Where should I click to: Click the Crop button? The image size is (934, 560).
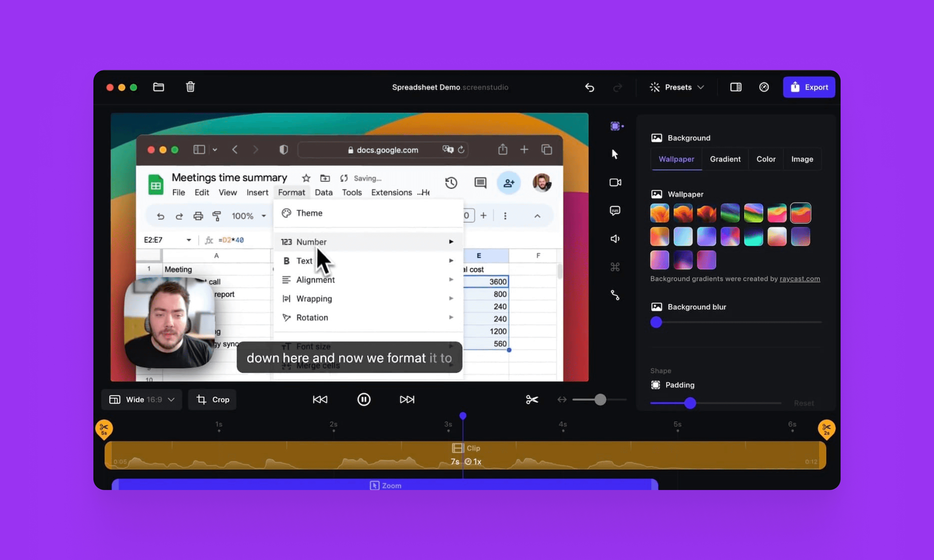pos(212,399)
